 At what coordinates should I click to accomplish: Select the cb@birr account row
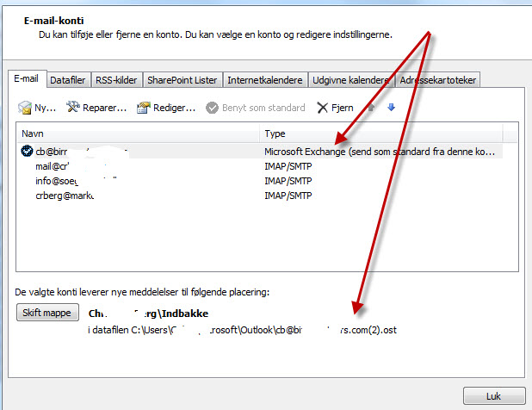click(x=260, y=152)
